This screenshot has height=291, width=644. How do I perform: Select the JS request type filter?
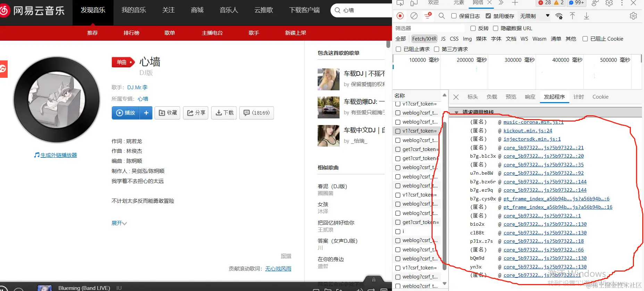click(443, 39)
